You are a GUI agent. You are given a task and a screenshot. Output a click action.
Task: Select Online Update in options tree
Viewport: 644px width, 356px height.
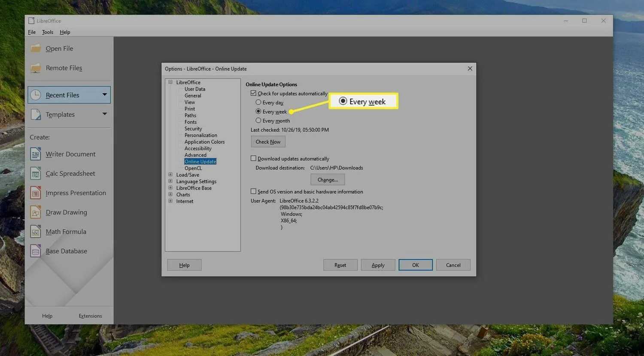[x=200, y=161]
